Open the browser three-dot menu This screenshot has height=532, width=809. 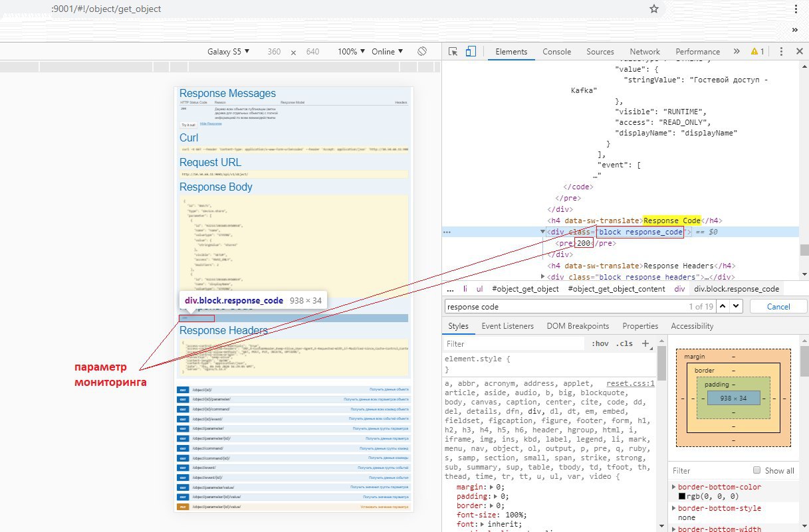click(x=795, y=9)
